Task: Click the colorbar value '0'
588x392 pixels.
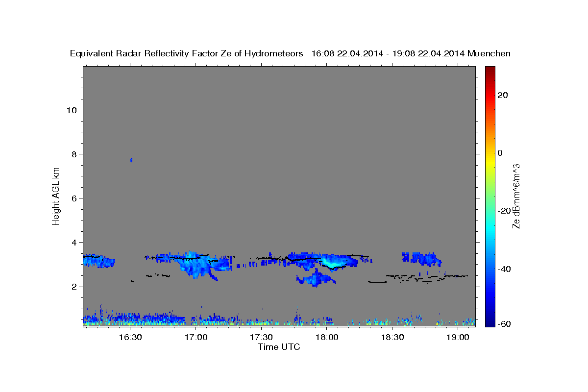Action: point(500,153)
